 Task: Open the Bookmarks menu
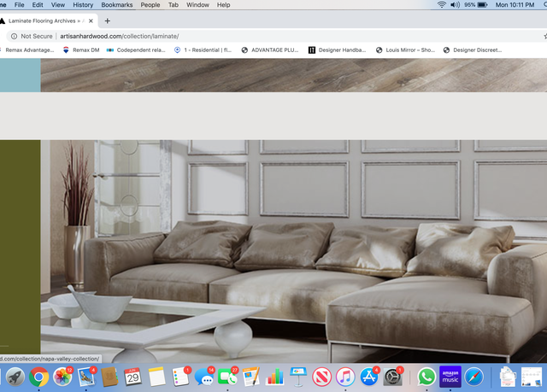click(117, 5)
